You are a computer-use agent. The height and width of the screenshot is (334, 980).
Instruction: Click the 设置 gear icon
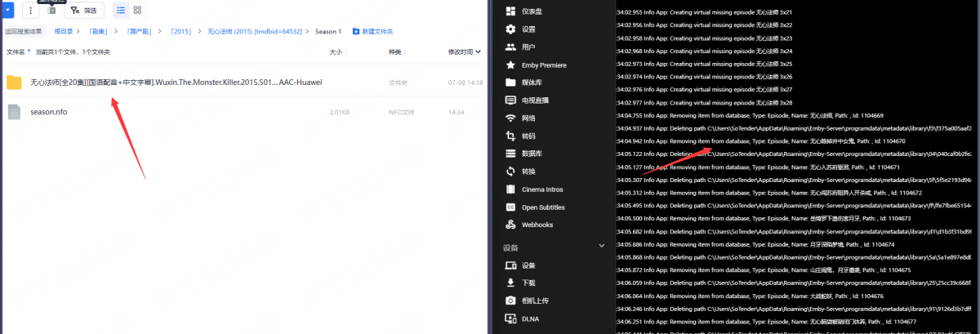point(510,29)
